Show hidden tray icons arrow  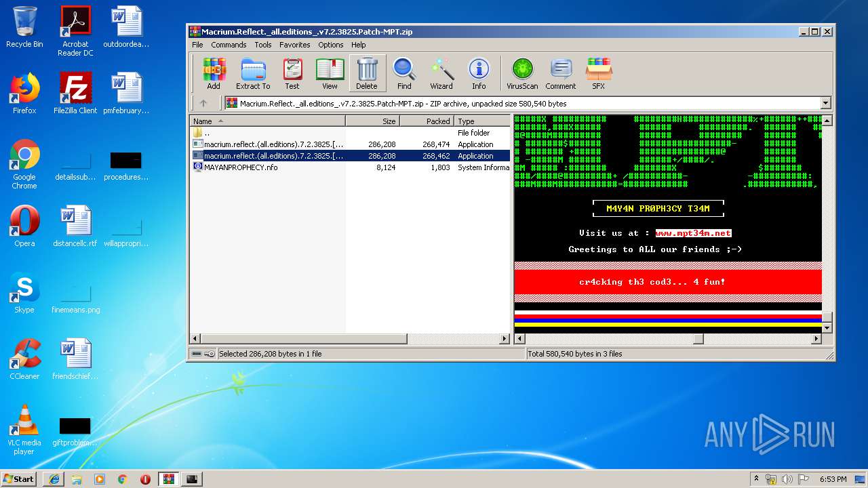click(x=756, y=479)
